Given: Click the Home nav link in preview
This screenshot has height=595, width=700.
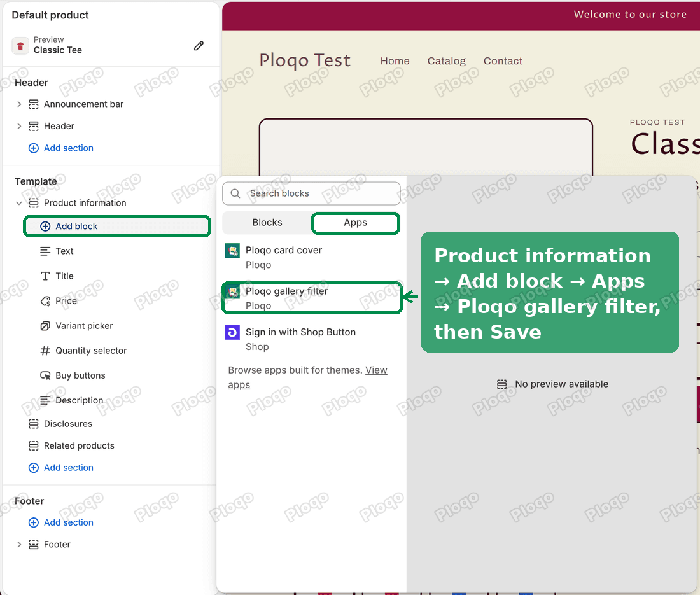Looking at the screenshot, I should point(395,60).
